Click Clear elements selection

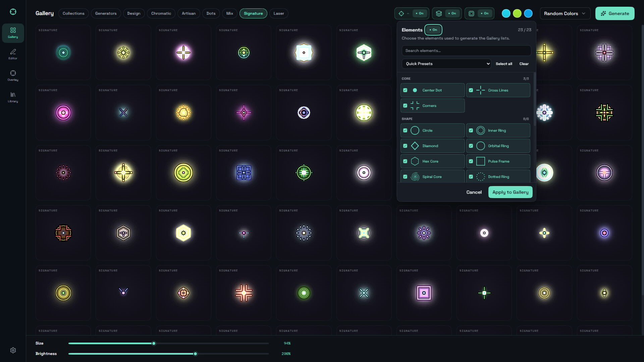pos(524,64)
